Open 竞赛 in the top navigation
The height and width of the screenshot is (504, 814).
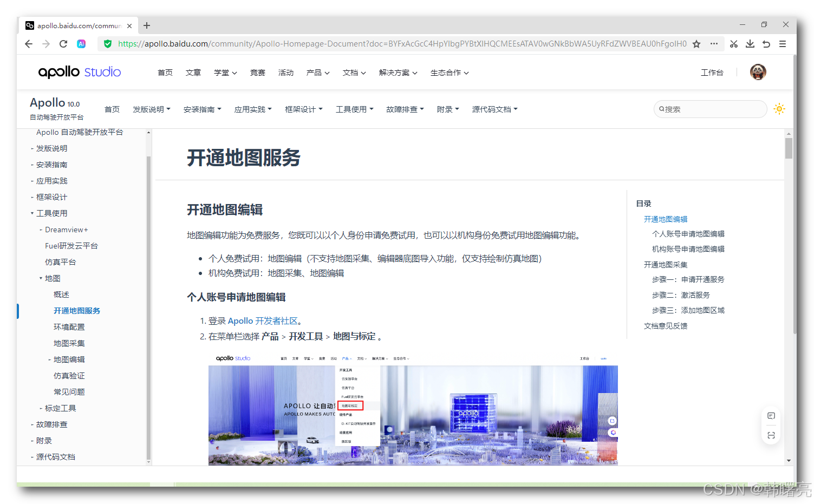(x=258, y=73)
